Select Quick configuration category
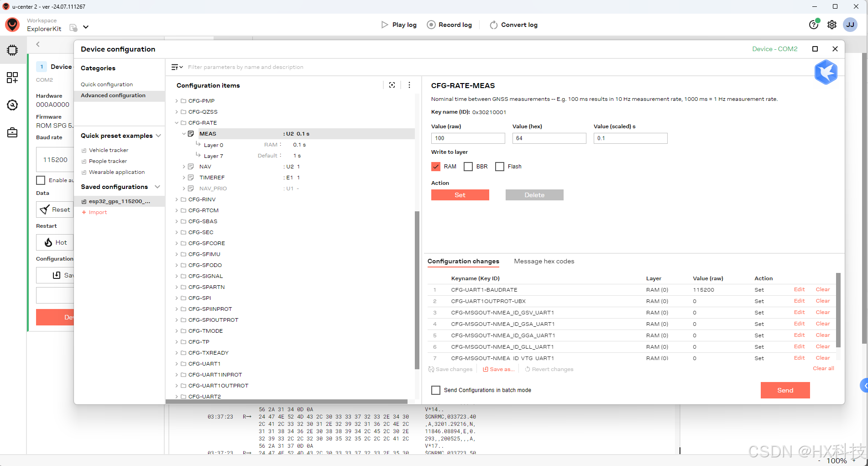 click(107, 84)
